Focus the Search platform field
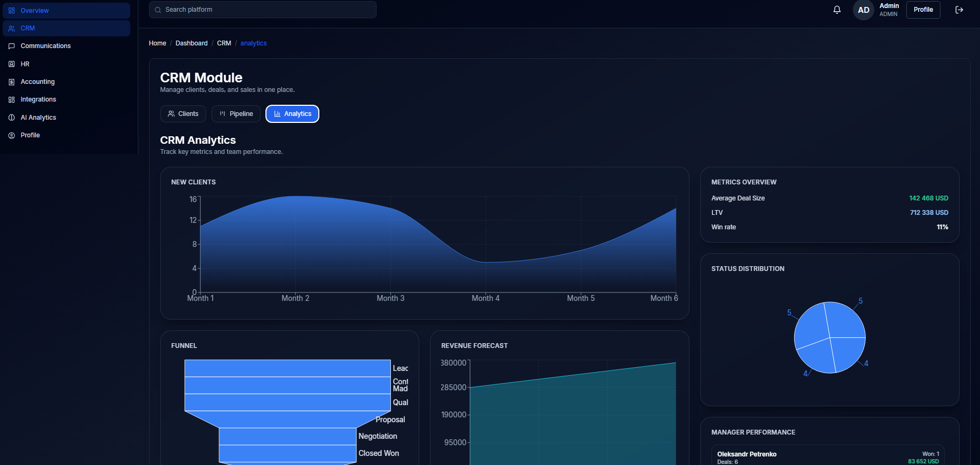Image resolution: width=980 pixels, height=465 pixels. tap(263, 10)
